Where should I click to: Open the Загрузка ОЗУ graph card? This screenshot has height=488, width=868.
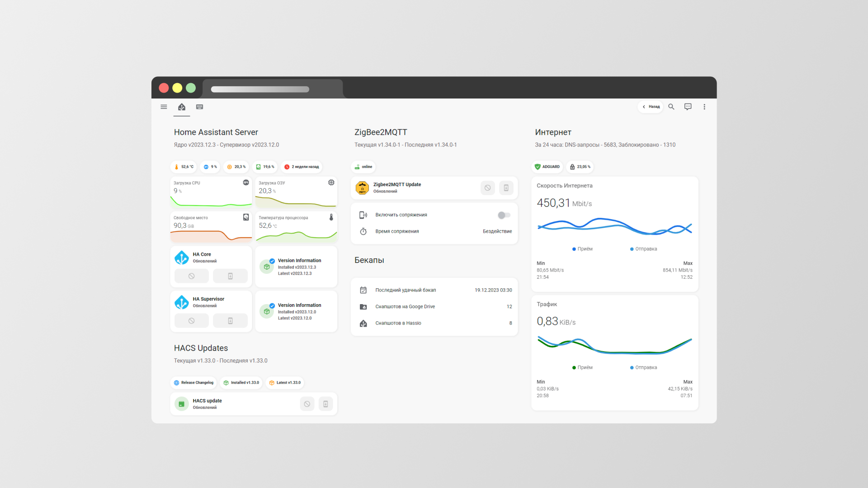pyautogui.click(x=296, y=192)
